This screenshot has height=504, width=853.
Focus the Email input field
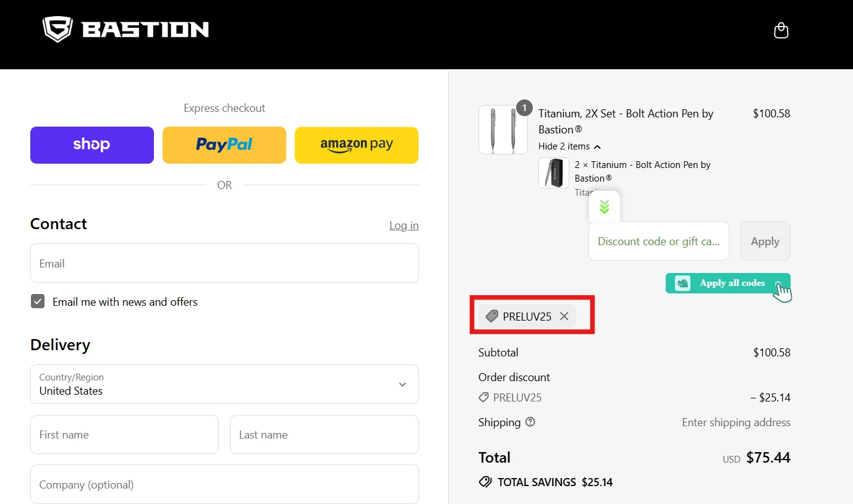[x=224, y=263]
